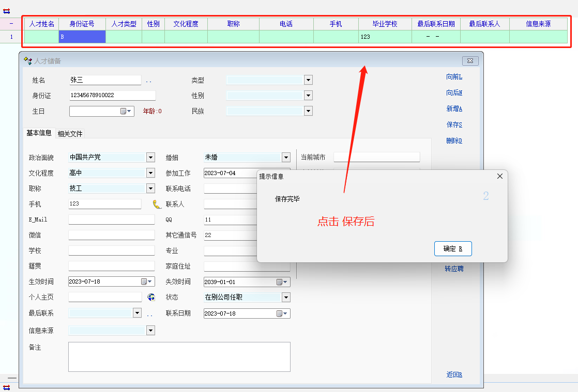The width and height of the screenshot is (578, 392).
Task: Click the phone dial icon beside 手机
Action: click(157, 204)
